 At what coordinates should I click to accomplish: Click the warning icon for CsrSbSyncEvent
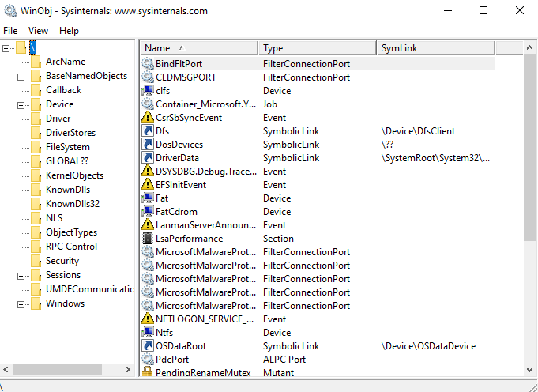(x=148, y=118)
